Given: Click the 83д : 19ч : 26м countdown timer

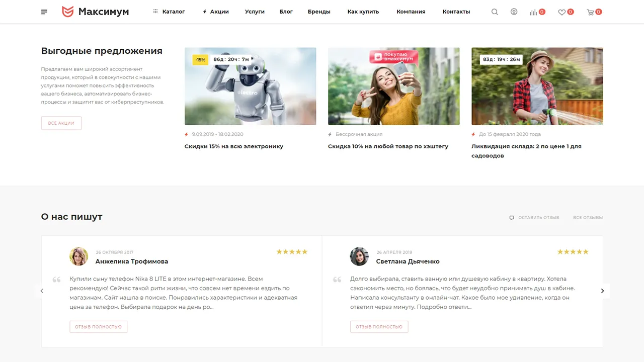Looking at the screenshot, I should coord(501,59).
